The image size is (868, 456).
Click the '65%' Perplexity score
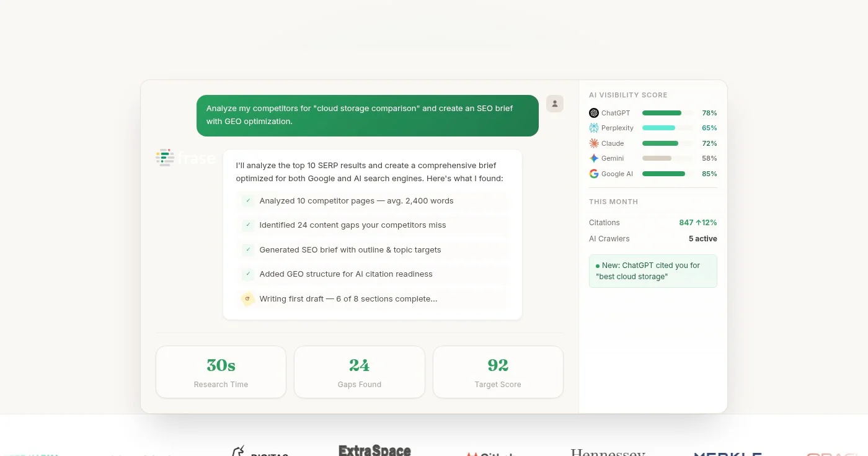[x=709, y=128]
